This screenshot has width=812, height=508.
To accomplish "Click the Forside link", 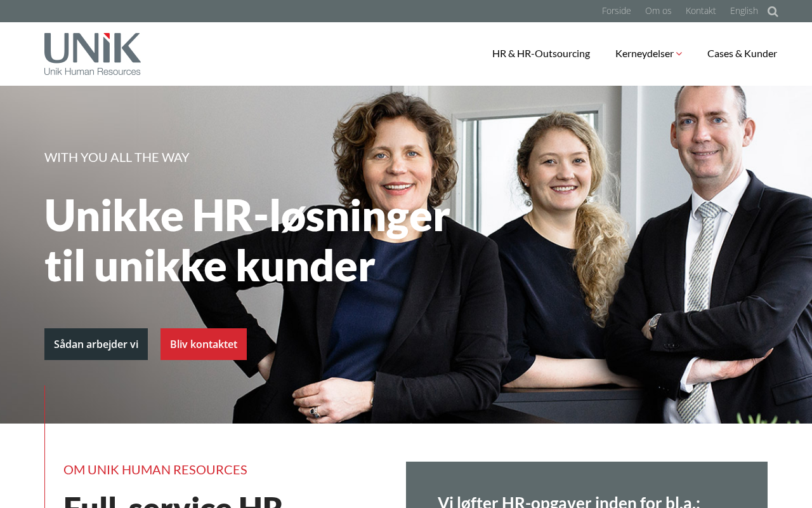I will 617,11.
